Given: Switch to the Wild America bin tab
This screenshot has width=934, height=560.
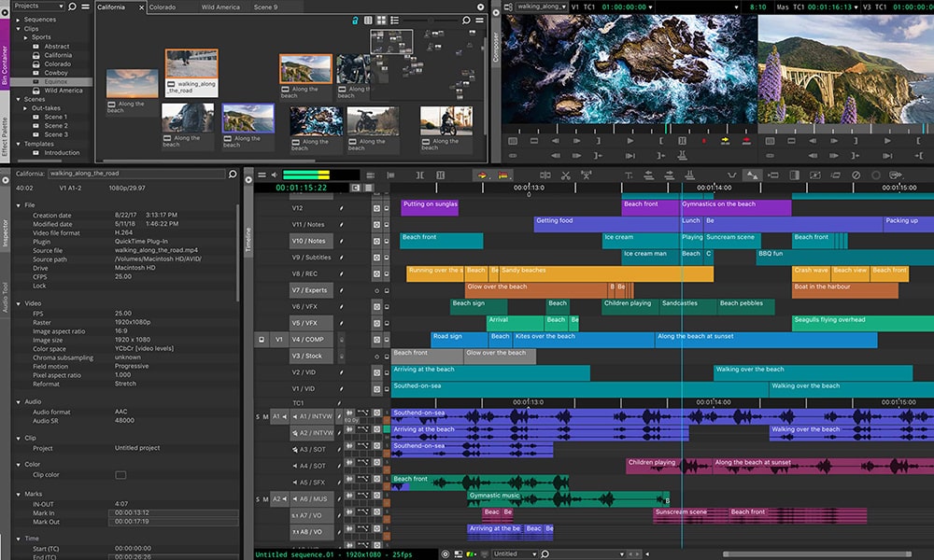Looking at the screenshot, I should (x=220, y=7).
